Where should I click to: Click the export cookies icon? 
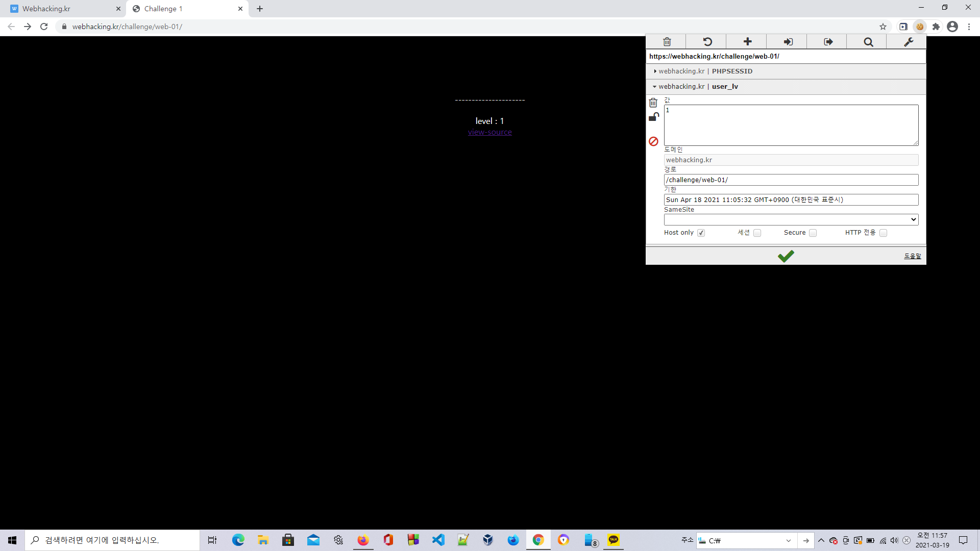point(828,42)
